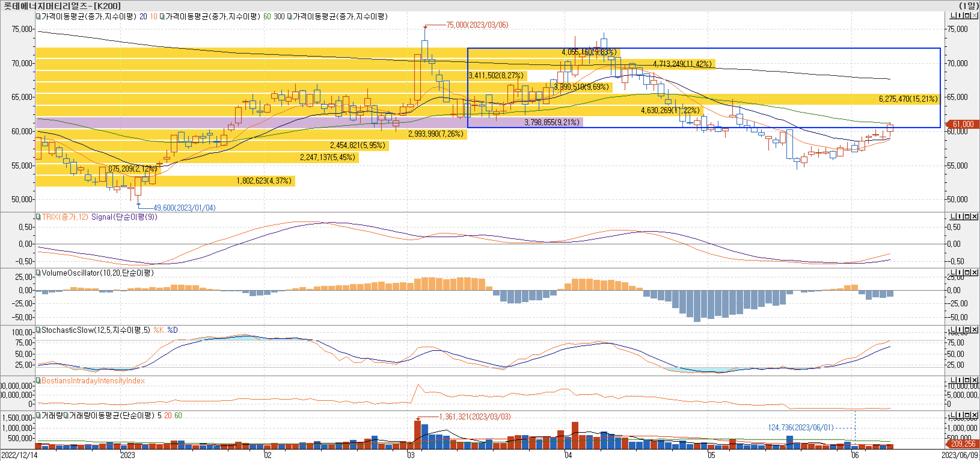Maximize VolumeOscillator panel using its square icon
Image resolution: width=980 pixels, height=461 pixels.
pos(967,273)
